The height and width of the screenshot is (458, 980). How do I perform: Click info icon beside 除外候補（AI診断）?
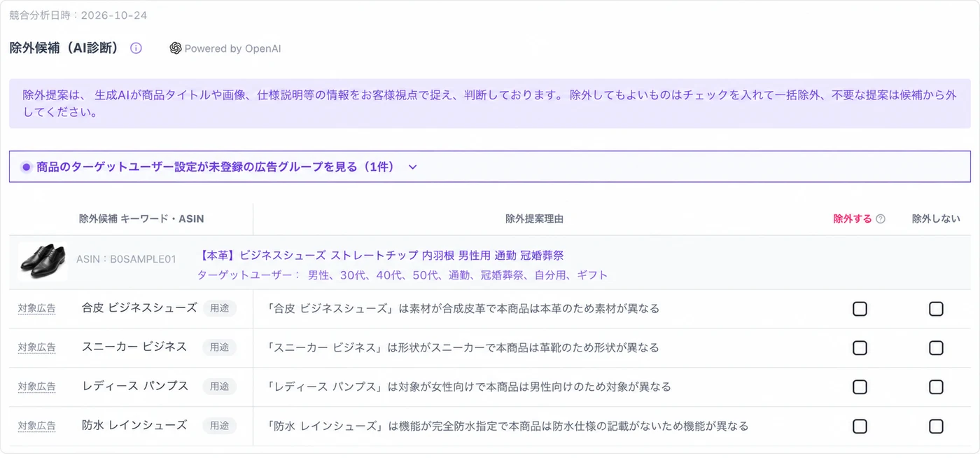click(x=136, y=48)
